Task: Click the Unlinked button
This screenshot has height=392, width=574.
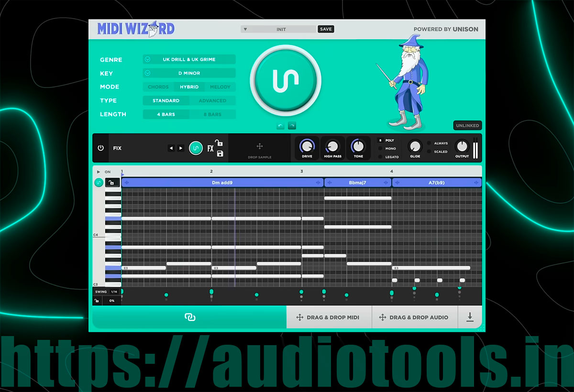Action: pos(467,126)
